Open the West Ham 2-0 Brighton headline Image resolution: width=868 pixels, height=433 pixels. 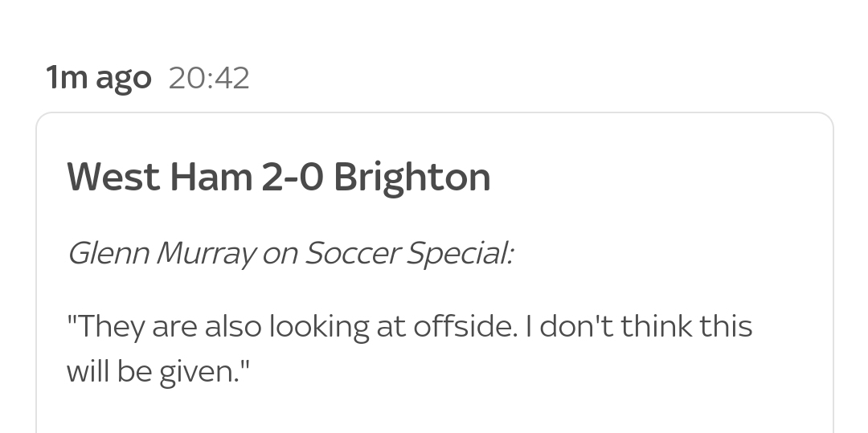(x=278, y=178)
